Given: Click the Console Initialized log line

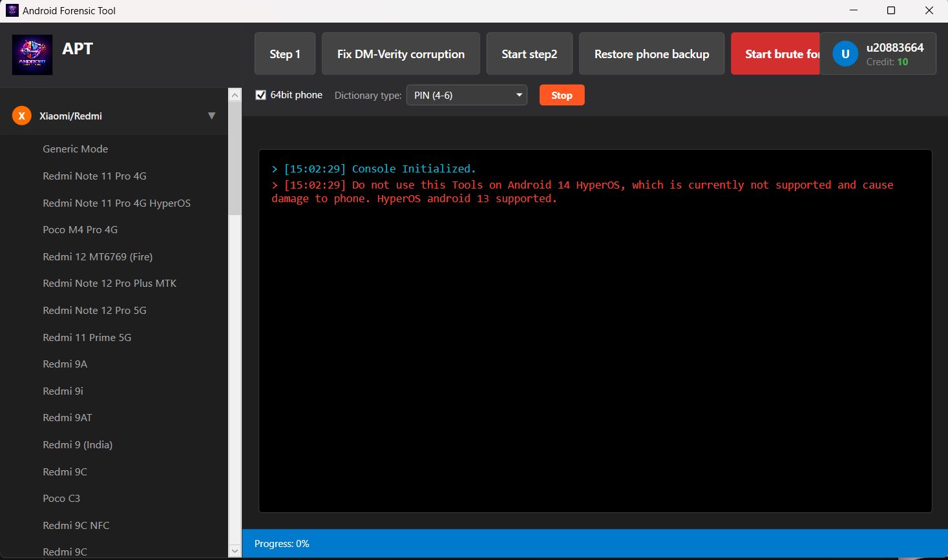Looking at the screenshot, I should [x=374, y=169].
